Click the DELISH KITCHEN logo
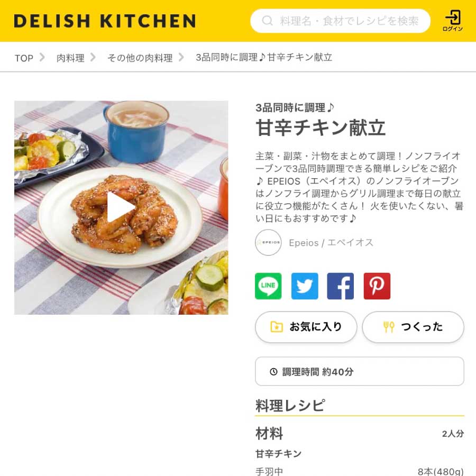This screenshot has height=476, width=476. coord(105,21)
